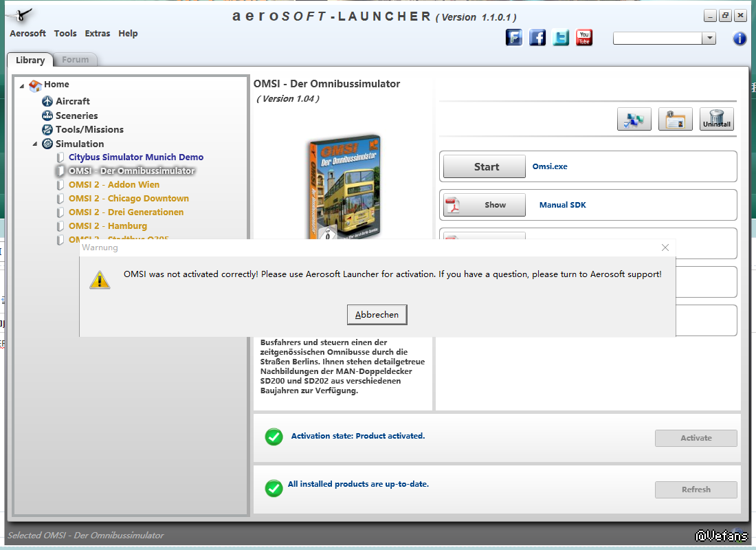Viewport: 756px width, 550px height.
Task: Click the PDF icon beside Show
Action: (452, 205)
